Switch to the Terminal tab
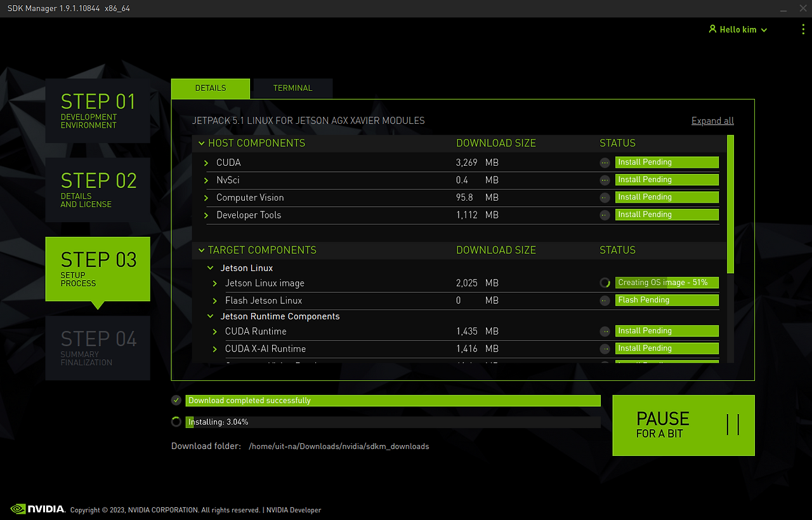812x520 pixels. [x=292, y=88]
